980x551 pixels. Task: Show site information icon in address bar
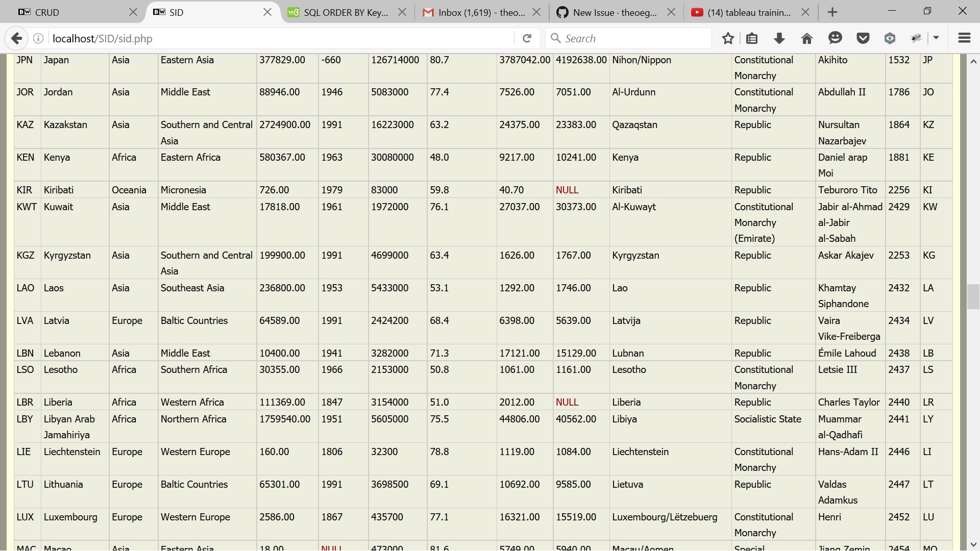click(x=38, y=38)
